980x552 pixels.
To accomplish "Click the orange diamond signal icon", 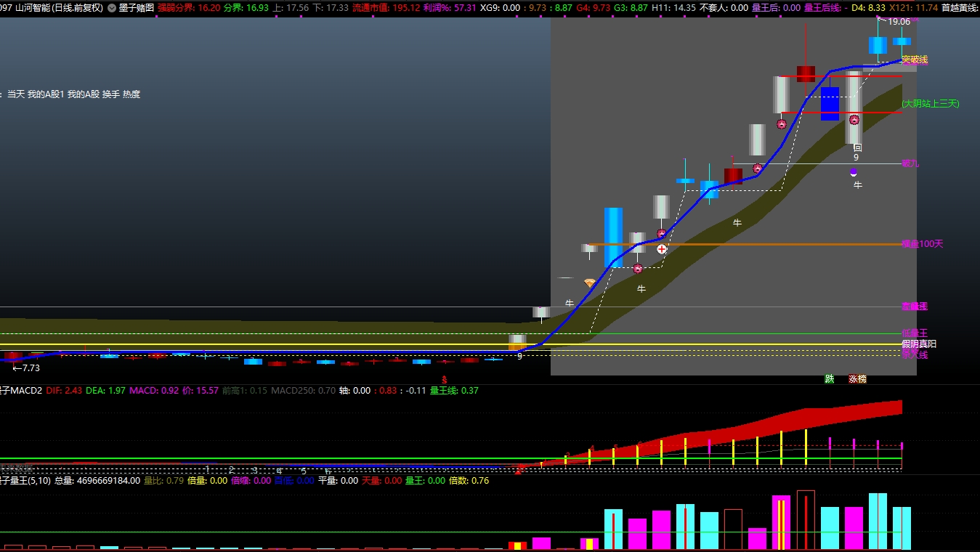I will click(590, 283).
